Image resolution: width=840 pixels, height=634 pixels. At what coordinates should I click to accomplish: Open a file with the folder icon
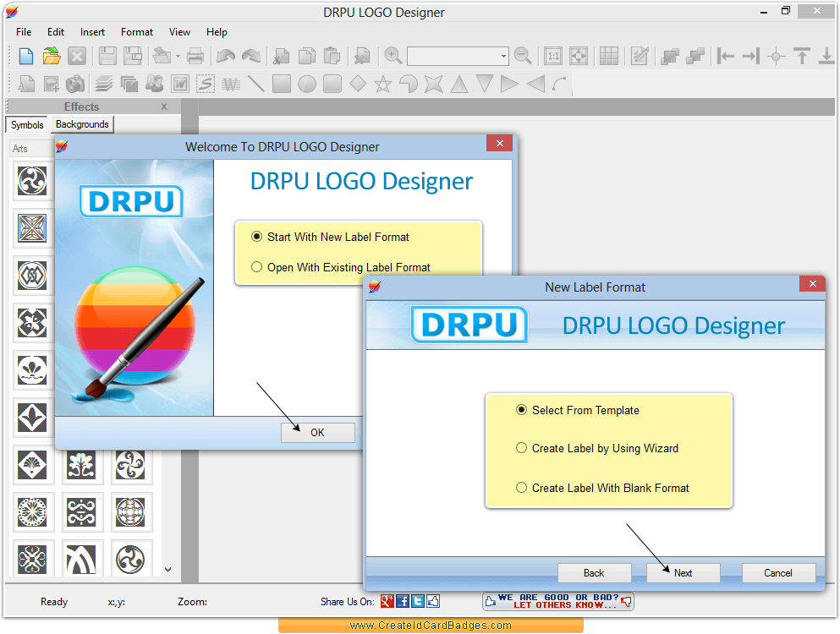pos(52,56)
